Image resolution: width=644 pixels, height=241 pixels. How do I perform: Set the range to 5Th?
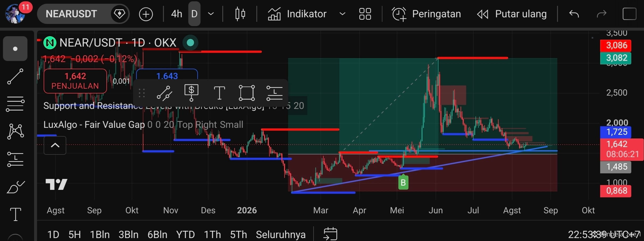239,235
